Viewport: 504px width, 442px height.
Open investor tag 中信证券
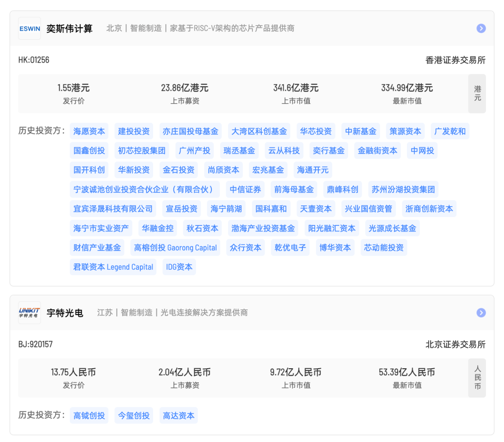[x=245, y=189]
